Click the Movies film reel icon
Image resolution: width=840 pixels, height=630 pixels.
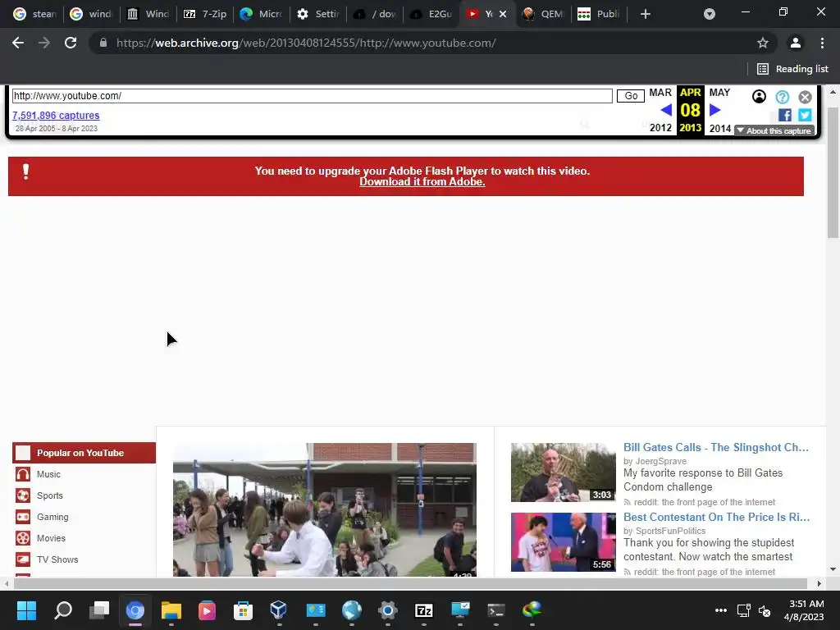point(22,538)
